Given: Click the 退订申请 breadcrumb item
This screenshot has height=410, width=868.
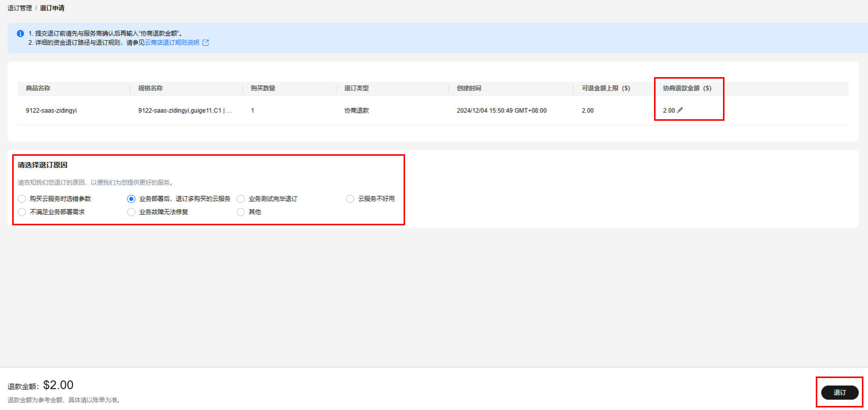Looking at the screenshot, I should click(52, 8).
